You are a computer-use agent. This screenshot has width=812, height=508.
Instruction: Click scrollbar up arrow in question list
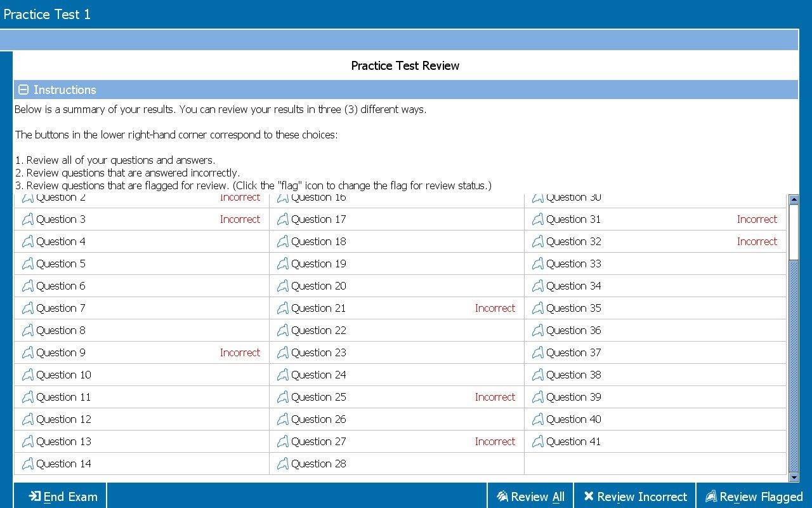[793, 200]
